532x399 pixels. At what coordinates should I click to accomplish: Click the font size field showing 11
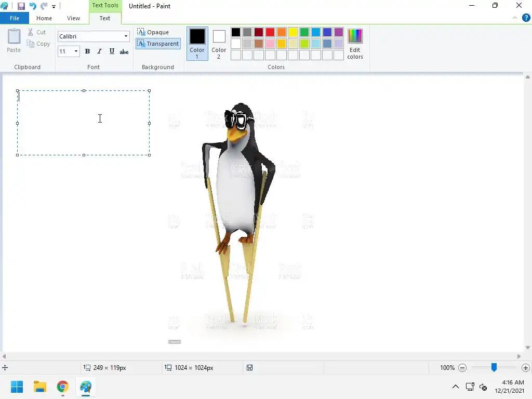click(65, 51)
